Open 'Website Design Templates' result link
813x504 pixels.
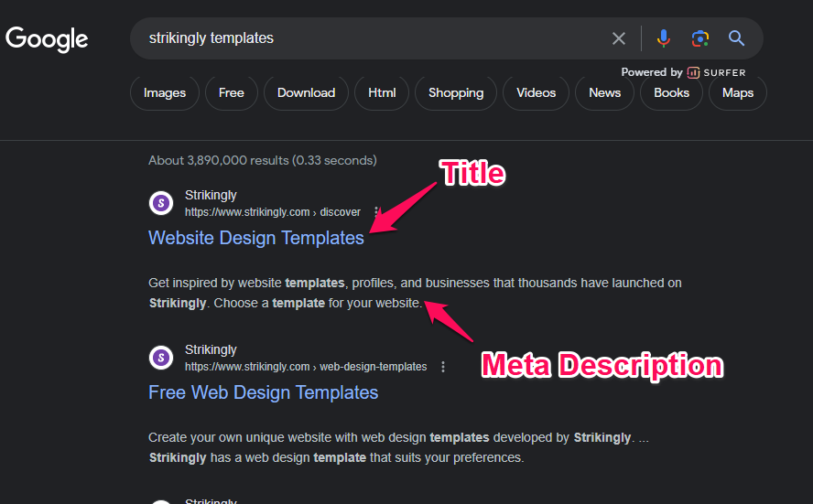coord(256,238)
